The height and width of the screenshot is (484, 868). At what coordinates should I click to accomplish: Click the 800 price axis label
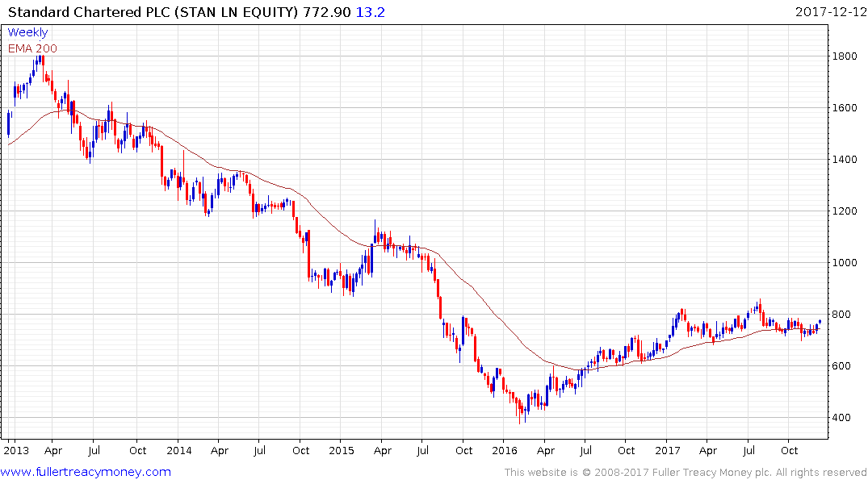click(841, 315)
